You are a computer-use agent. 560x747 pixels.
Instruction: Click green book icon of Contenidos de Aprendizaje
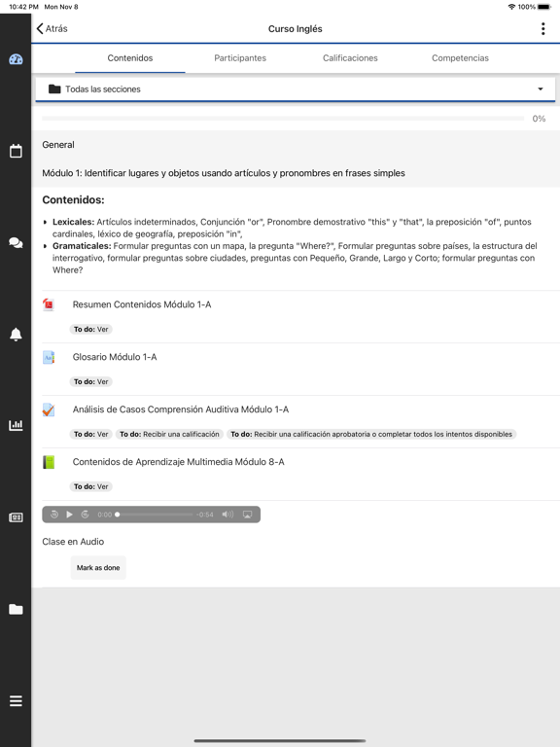pyautogui.click(x=49, y=462)
